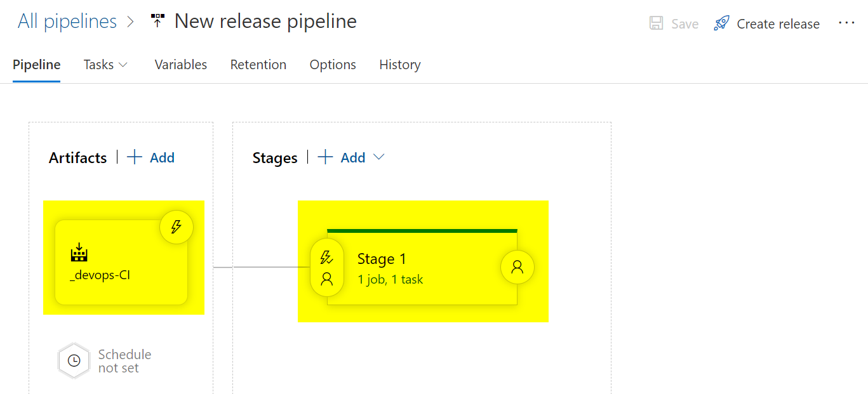Open the more actions ellipsis menu

pyautogui.click(x=846, y=23)
